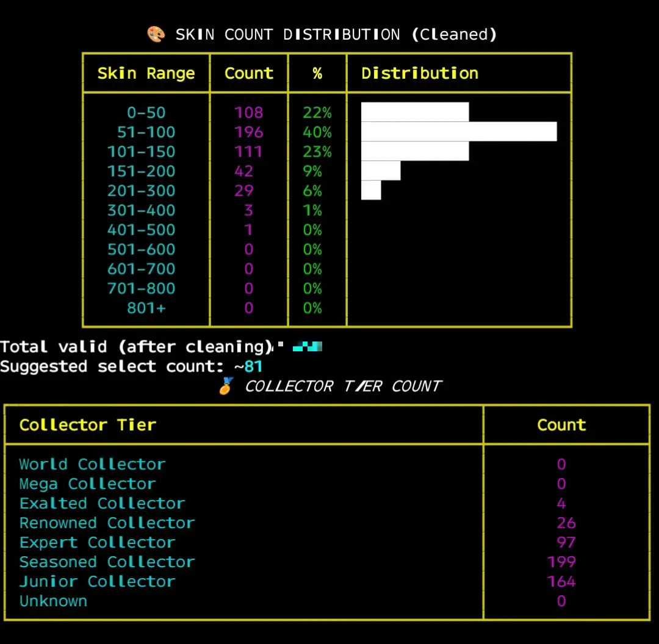Click the Renowned Collector count '26'
This screenshot has height=644, width=659.
(566, 523)
